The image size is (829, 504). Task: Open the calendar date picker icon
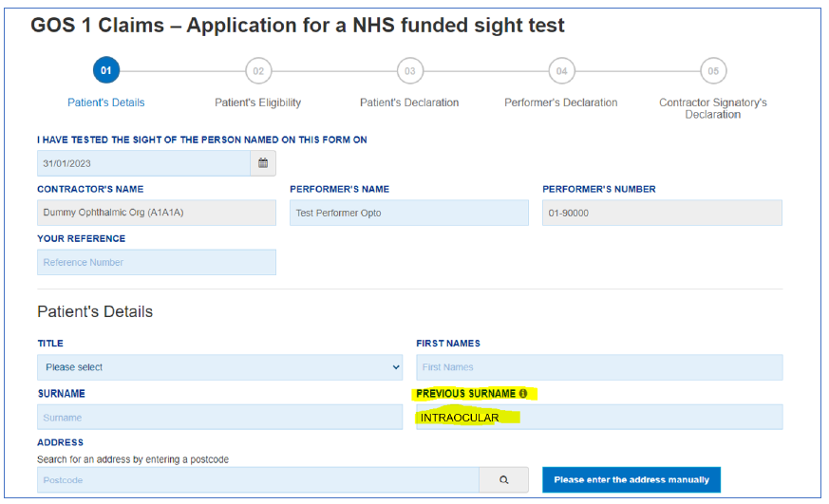tap(263, 163)
